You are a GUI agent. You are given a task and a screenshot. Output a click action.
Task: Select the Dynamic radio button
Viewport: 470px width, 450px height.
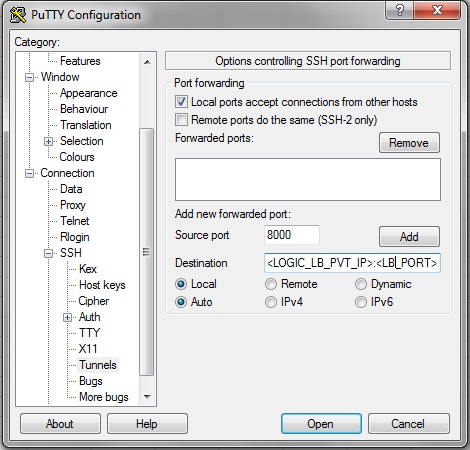[361, 284]
